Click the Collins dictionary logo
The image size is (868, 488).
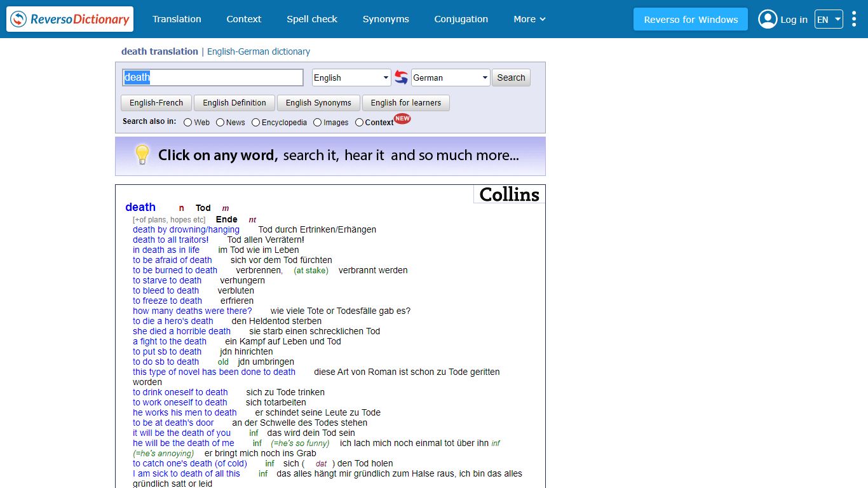pos(509,194)
